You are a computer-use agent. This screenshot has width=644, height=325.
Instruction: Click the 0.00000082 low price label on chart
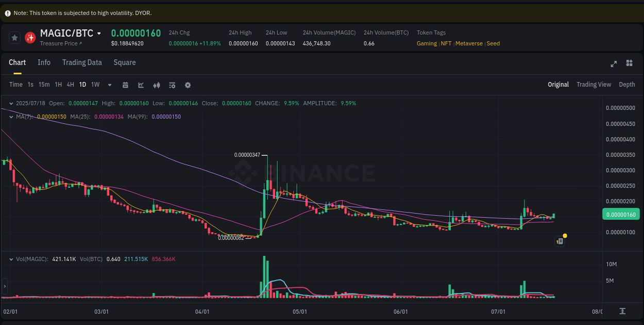point(231,238)
